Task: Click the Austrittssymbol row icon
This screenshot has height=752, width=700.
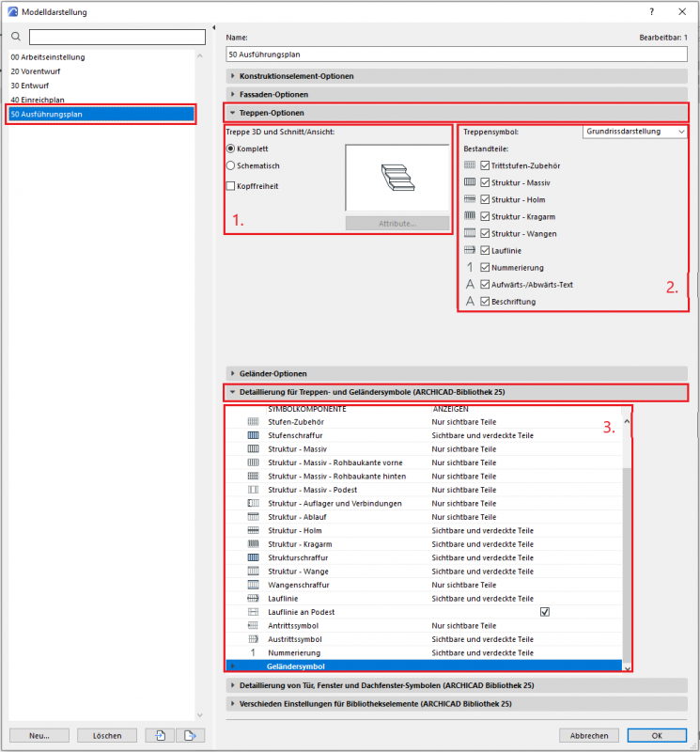Action: (x=253, y=638)
